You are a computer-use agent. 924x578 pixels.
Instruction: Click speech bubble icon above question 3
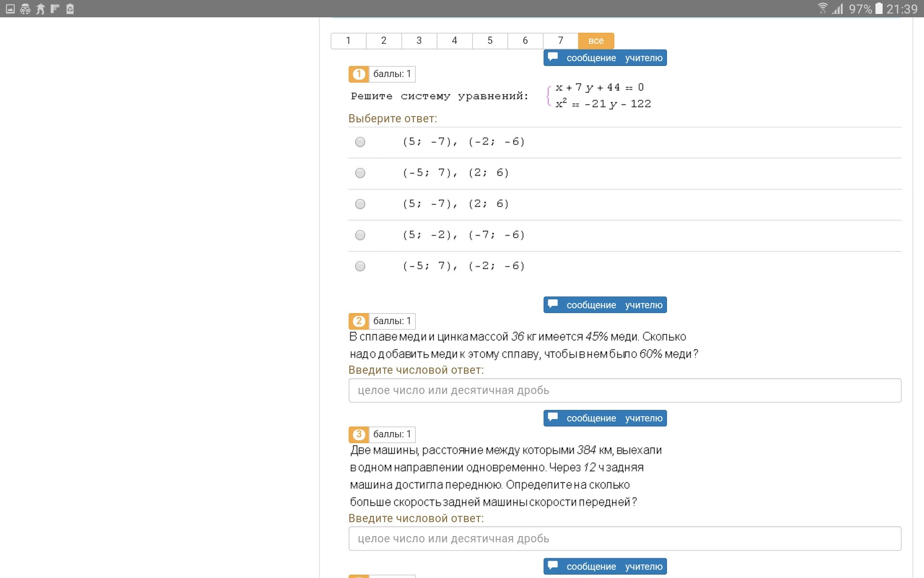[553, 418]
